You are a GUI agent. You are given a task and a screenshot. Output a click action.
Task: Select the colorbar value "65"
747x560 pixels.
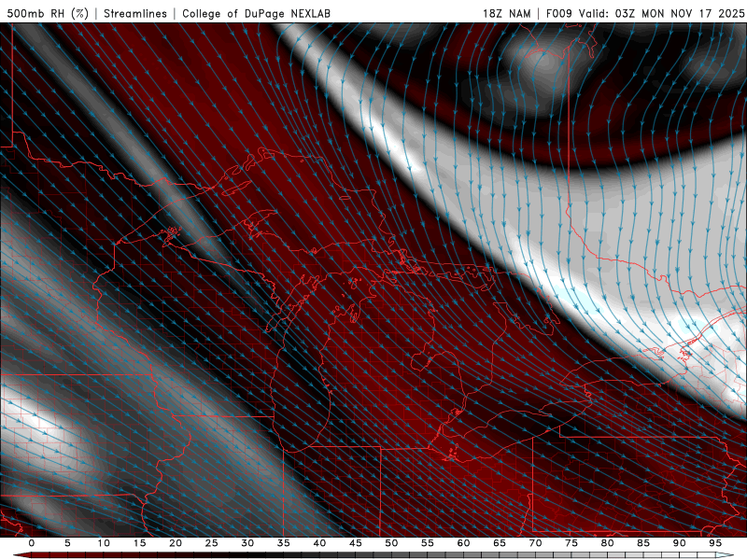point(500,543)
